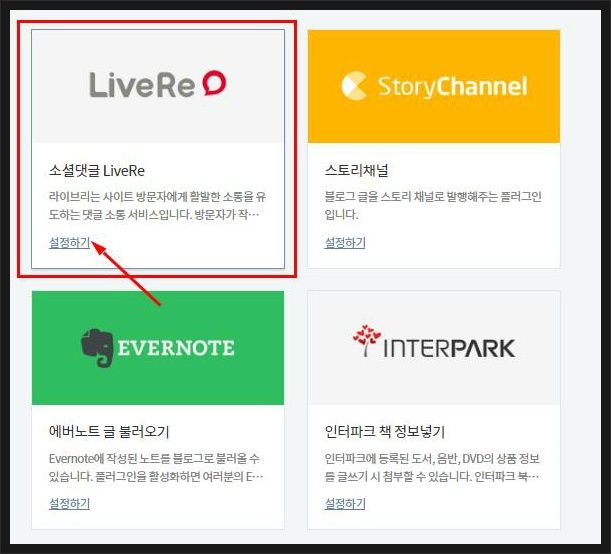The image size is (611, 554).
Task: Click the StoryChannel white circle icon
Action: (x=354, y=86)
